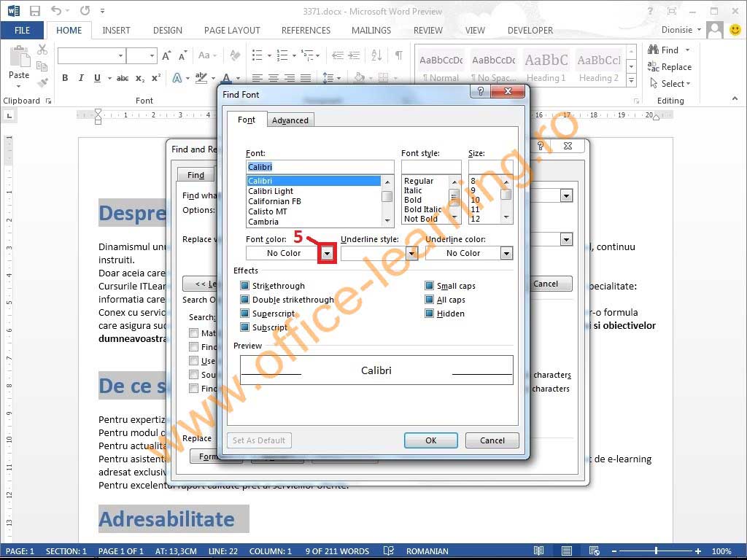The image size is (747, 560).
Task: Click the proofing errors icon in status bar
Action: [x=389, y=551]
